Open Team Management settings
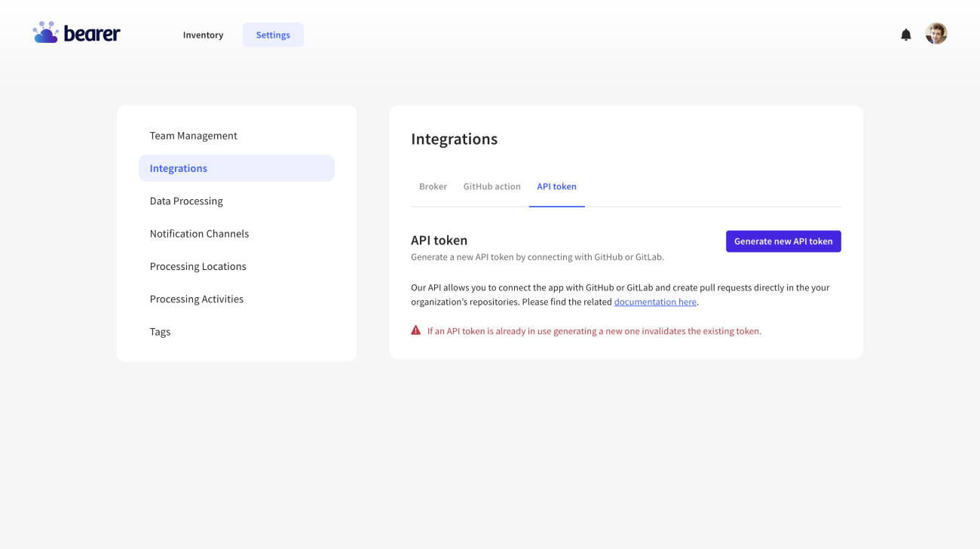Viewport: 980px width, 549px height. [x=193, y=136]
